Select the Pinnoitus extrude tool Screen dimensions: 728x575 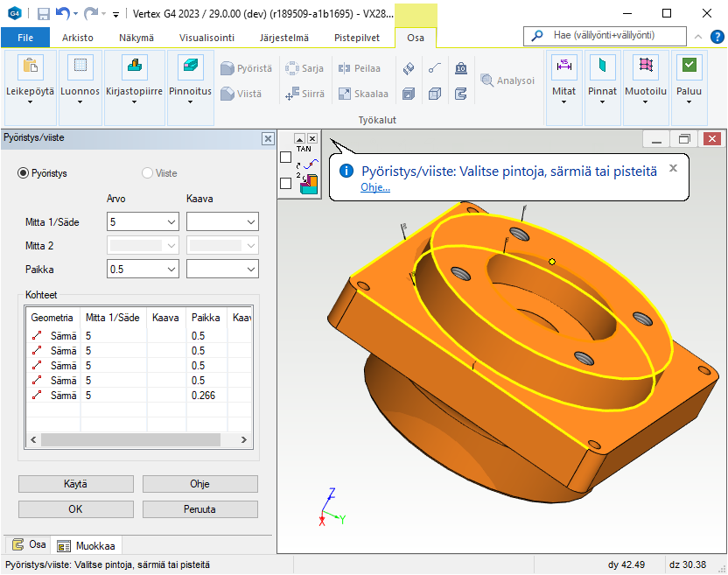[x=190, y=67]
